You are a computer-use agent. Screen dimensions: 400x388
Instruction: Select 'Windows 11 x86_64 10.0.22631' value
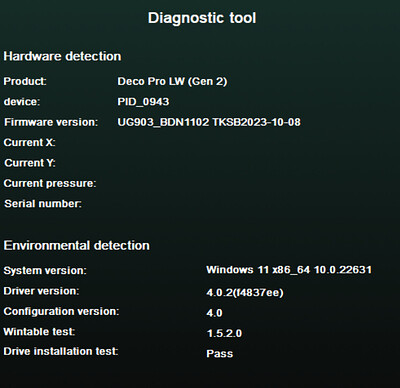(x=289, y=270)
